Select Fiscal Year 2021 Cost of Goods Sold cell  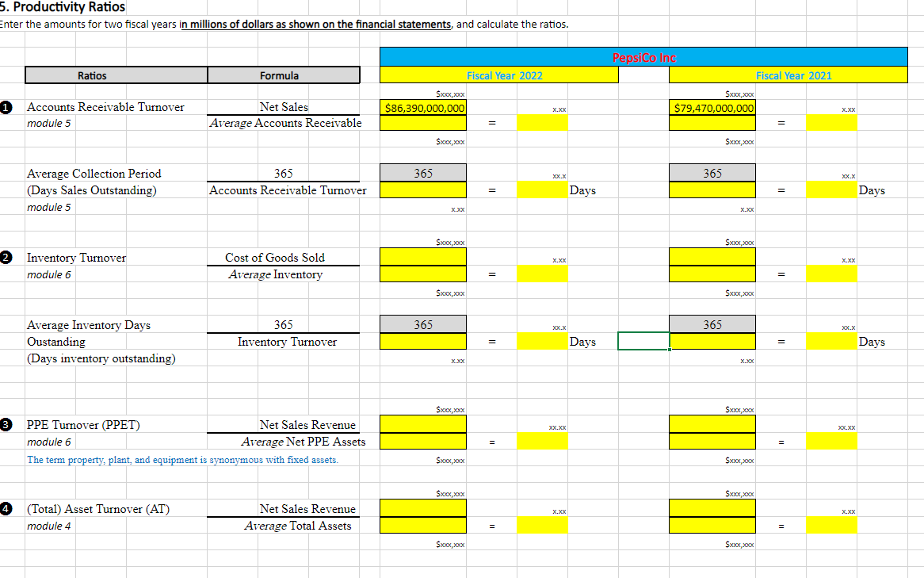click(x=712, y=257)
